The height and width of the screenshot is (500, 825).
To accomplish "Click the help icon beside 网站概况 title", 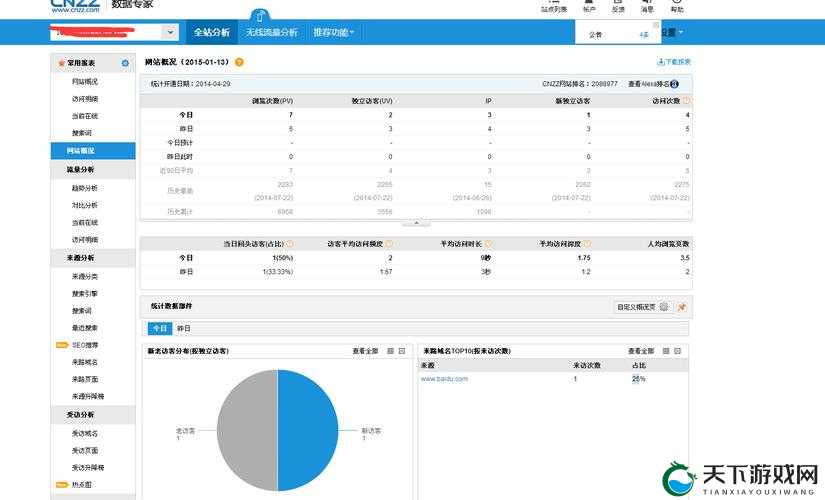I will pos(239,62).
